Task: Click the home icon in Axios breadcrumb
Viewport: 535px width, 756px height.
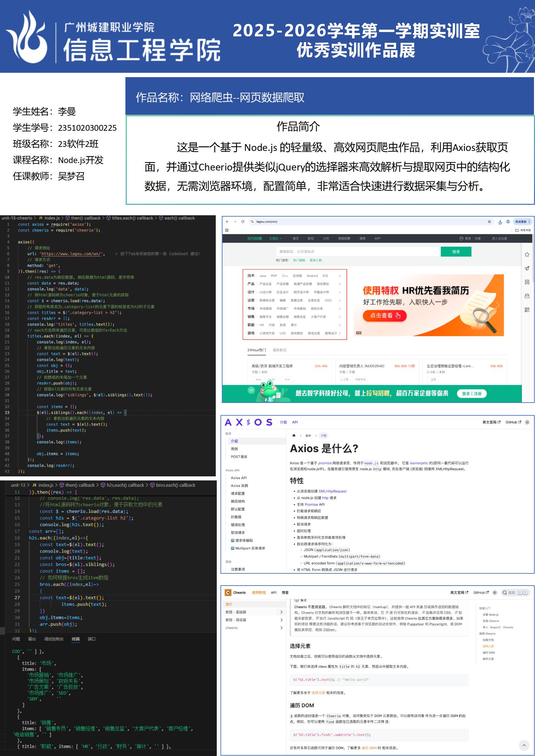Action: 294,436
